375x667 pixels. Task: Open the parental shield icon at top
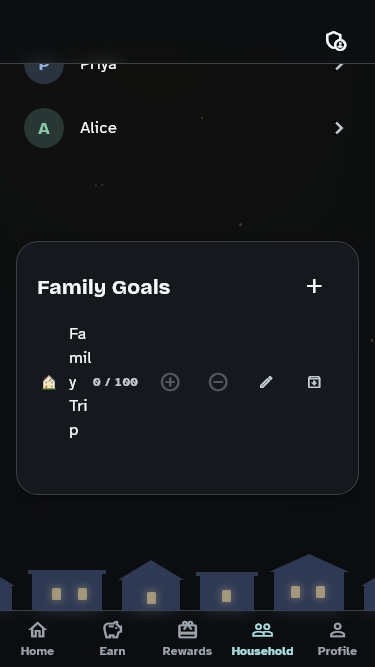[x=336, y=41]
